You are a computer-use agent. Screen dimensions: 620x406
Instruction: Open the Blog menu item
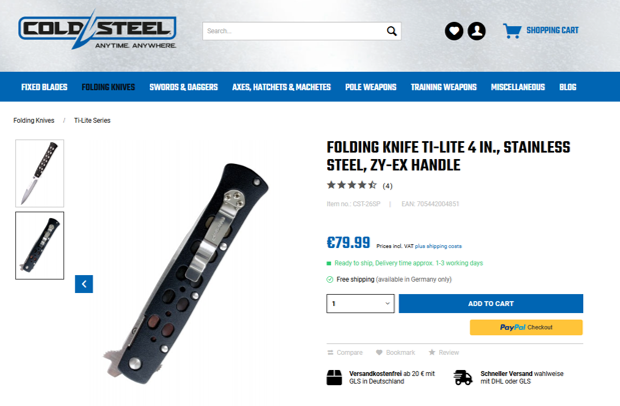pyautogui.click(x=567, y=87)
